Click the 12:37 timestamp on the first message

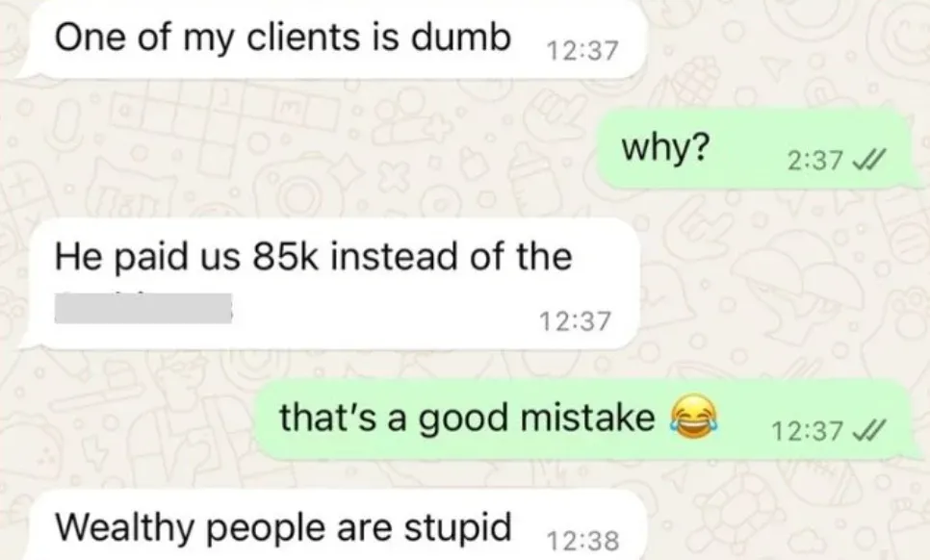(x=581, y=50)
